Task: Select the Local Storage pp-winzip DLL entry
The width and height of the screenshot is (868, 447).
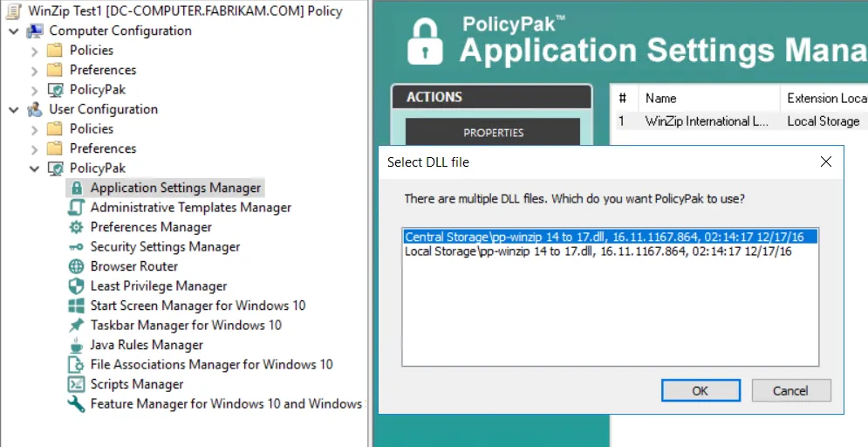Action: coord(610,251)
